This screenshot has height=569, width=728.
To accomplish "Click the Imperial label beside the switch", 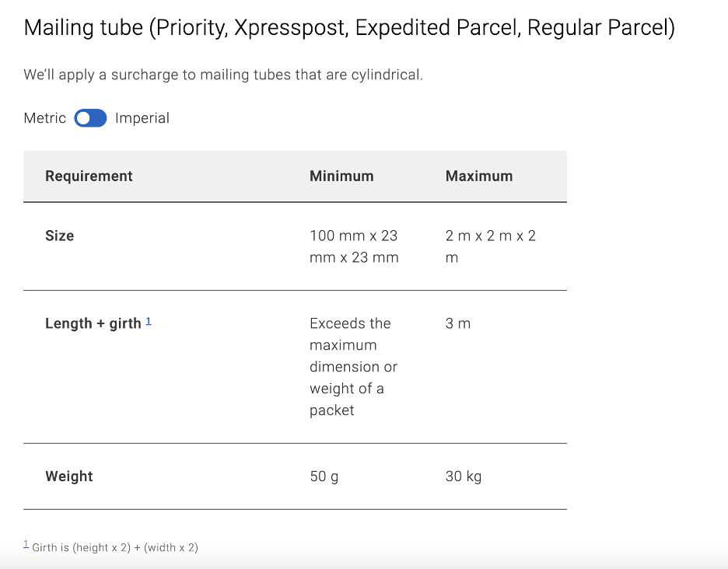I will pos(142,118).
